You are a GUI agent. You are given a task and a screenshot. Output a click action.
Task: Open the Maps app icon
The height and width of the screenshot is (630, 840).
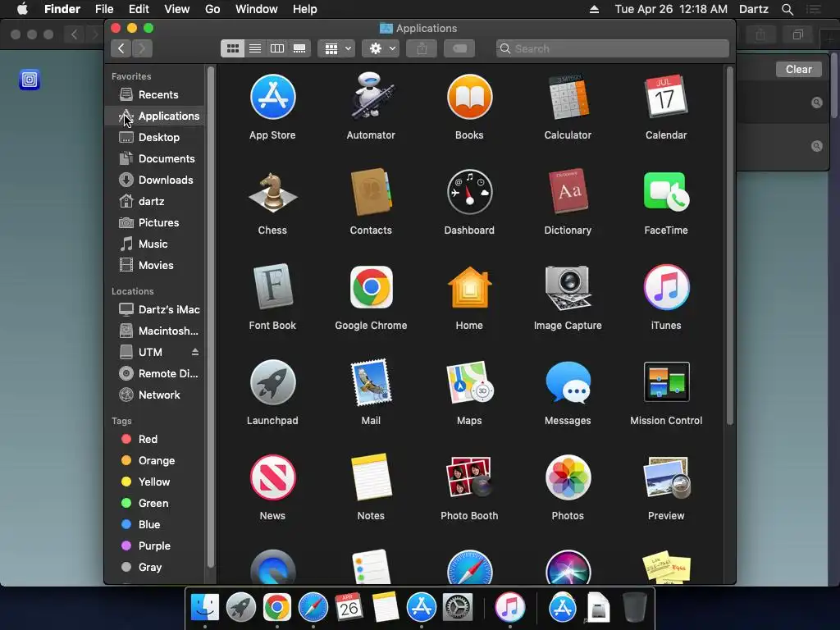(x=469, y=382)
